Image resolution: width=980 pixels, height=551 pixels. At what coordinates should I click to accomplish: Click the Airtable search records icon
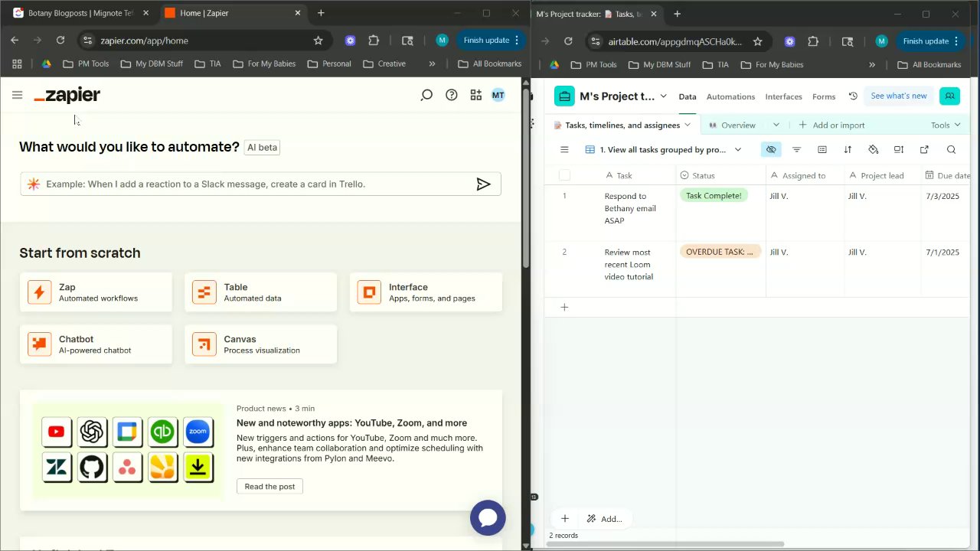click(951, 150)
